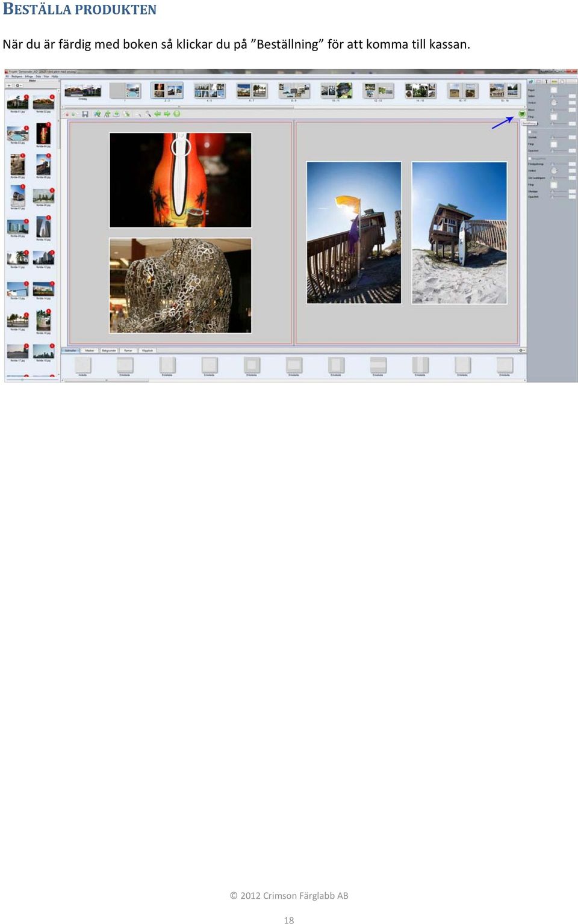Switch to the Bakgrunder tab
This screenshot has height=924, width=578.
point(109,350)
